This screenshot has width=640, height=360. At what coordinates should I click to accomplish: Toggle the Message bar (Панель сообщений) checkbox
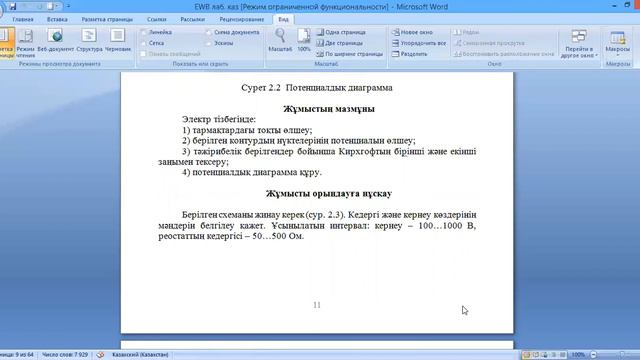(x=143, y=54)
